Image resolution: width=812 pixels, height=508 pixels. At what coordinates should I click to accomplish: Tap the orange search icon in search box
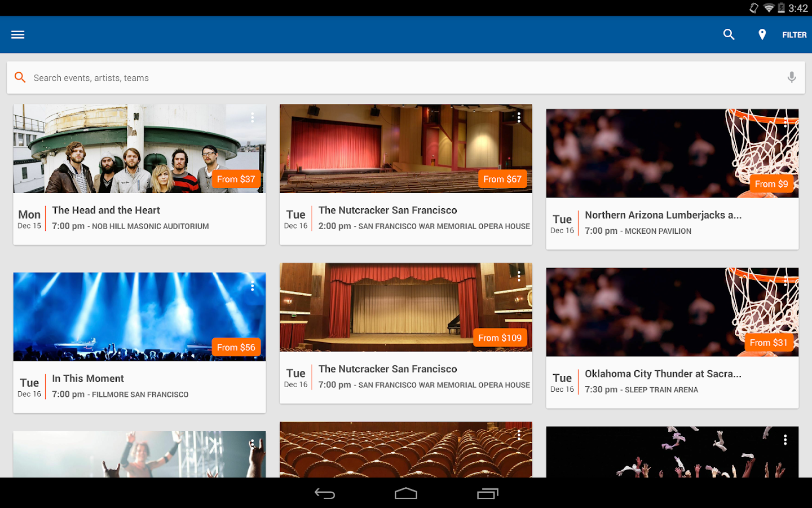[x=20, y=77]
